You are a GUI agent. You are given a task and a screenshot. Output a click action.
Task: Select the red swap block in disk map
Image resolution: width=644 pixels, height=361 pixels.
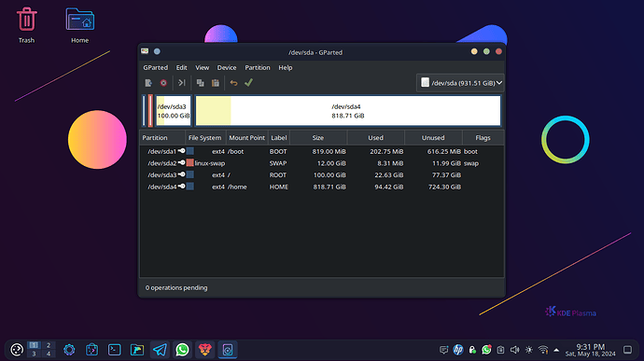click(150, 111)
